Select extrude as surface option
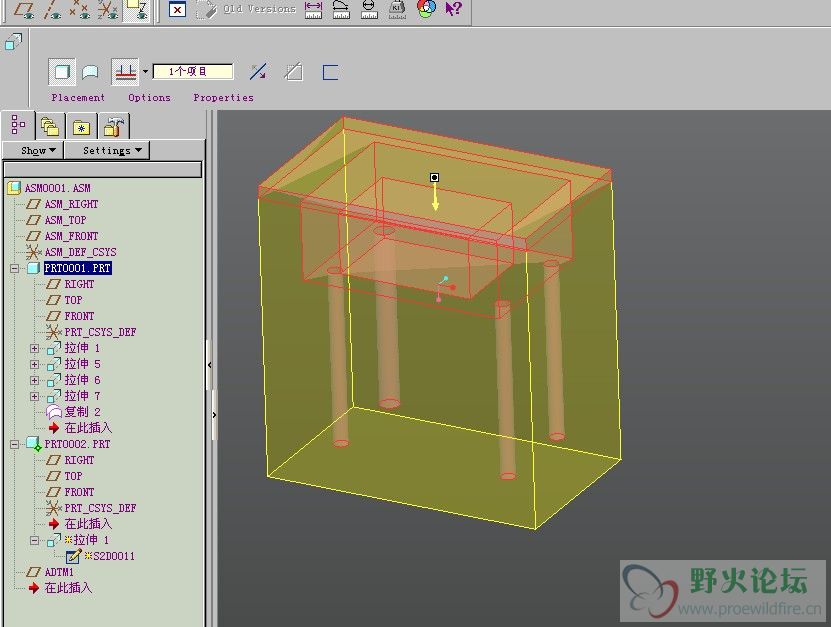 [x=91, y=72]
